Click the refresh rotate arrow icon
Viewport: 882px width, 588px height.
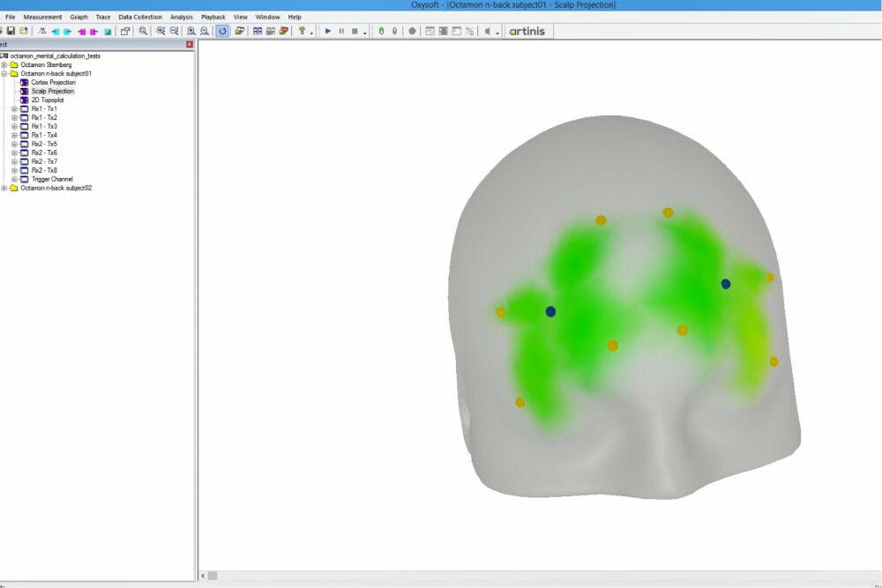[x=222, y=31]
